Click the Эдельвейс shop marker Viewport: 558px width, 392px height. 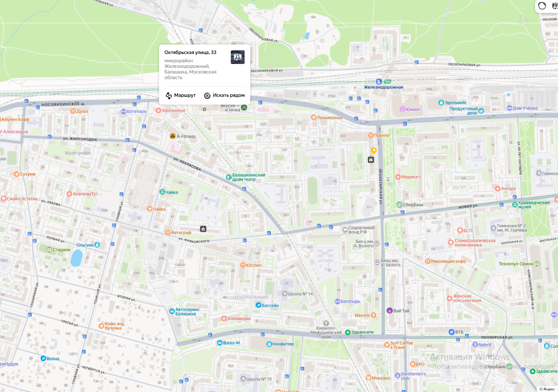441,103
